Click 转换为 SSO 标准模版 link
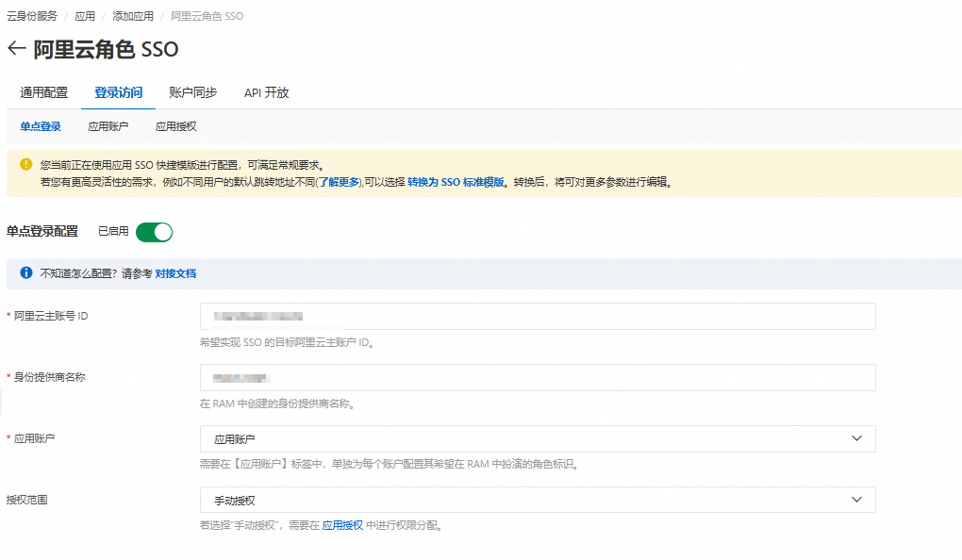The height and width of the screenshot is (560, 962). point(456,182)
